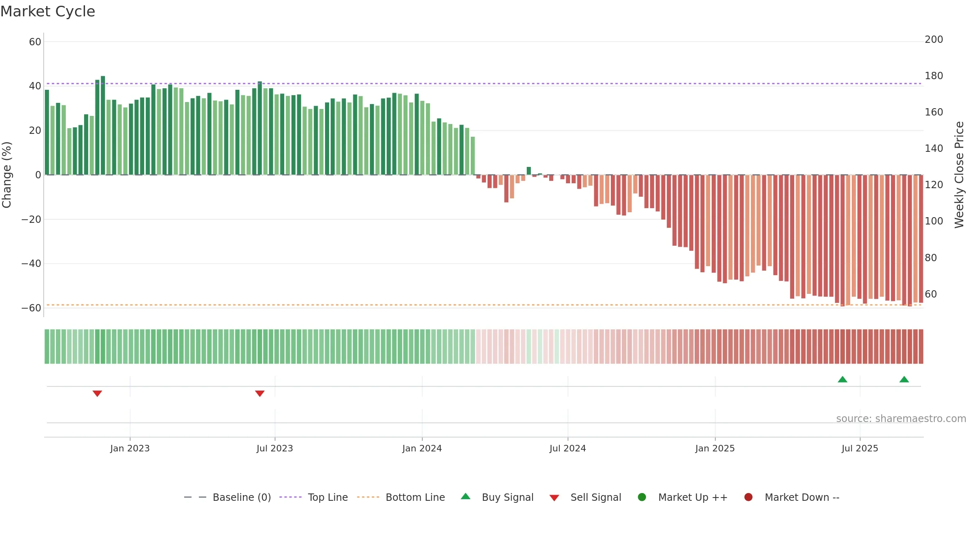Click the 60 tick on the Change axis
This screenshot has width=980, height=551.
(35, 42)
